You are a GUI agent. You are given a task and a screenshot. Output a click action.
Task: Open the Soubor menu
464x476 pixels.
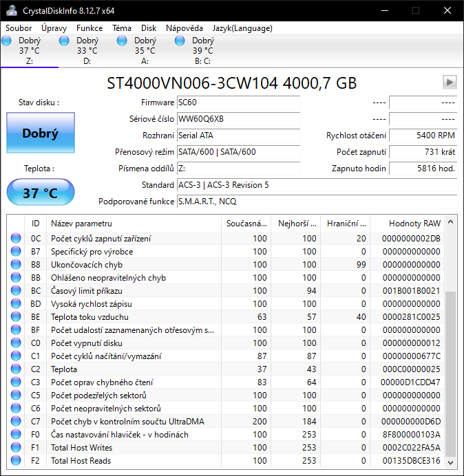point(19,28)
